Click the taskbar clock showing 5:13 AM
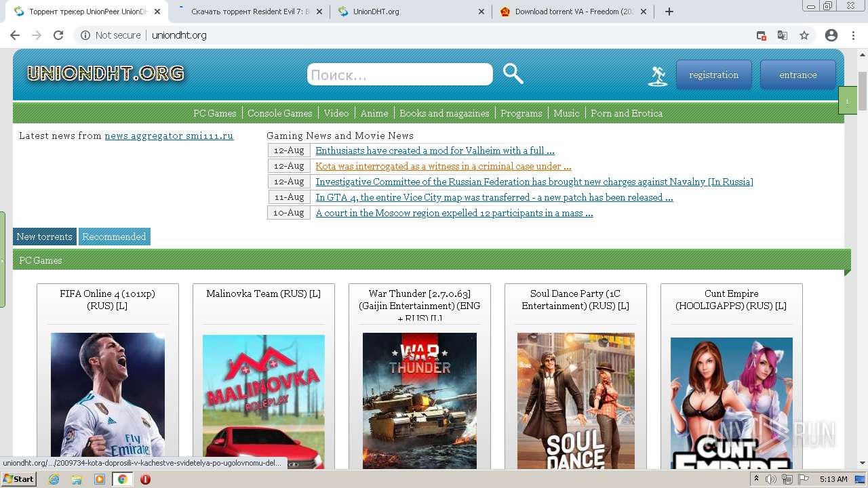 [x=833, y=479]
